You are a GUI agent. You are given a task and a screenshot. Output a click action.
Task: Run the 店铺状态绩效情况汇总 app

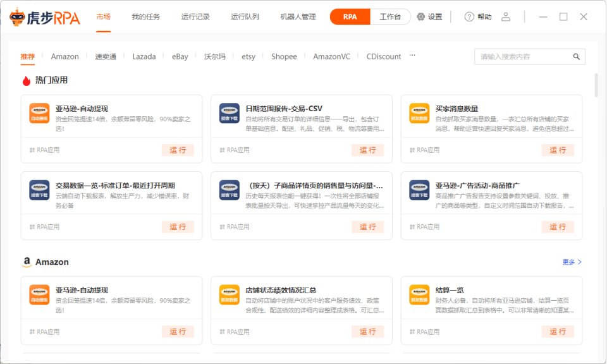pyautogui.click(x=368, y=332)
